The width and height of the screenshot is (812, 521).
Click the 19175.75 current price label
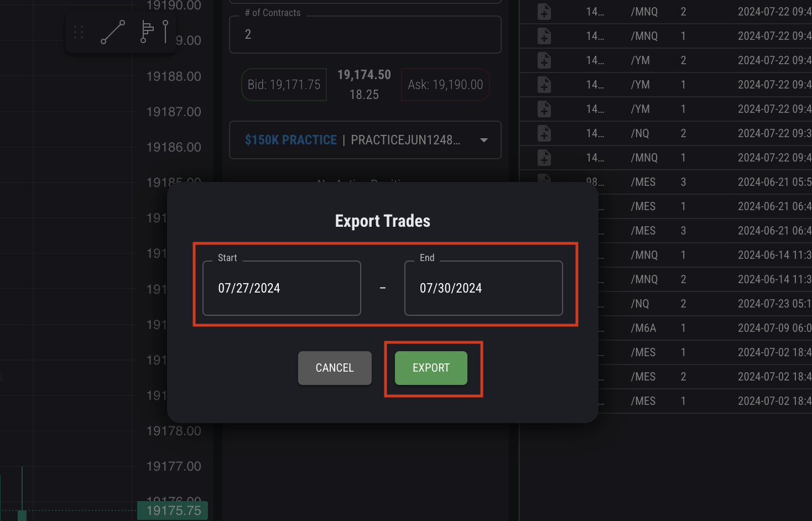[x=173, y=510]
